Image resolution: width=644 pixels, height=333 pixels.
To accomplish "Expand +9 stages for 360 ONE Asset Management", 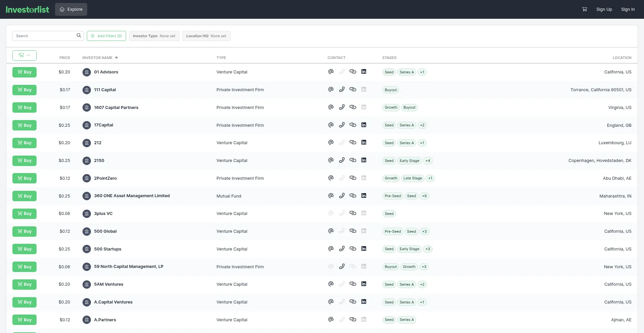I will pyautogui.click(x=424, y=196).
